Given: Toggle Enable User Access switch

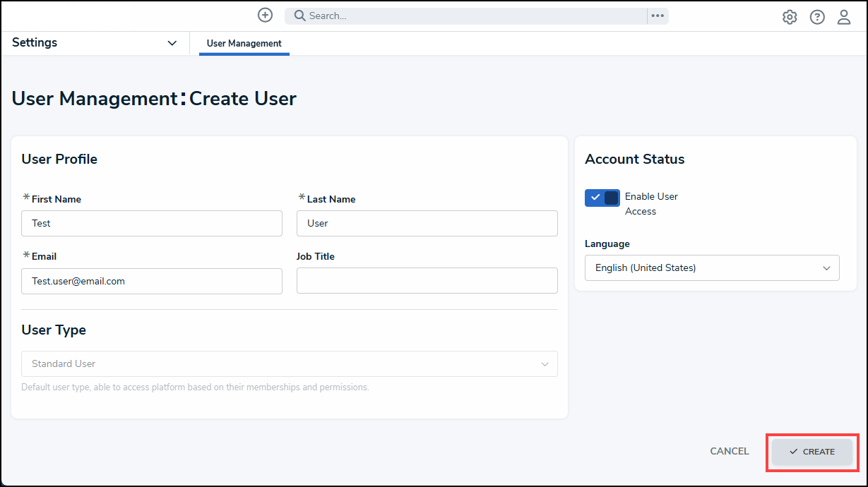Looking at the screenshot, I should click(602, 198).
